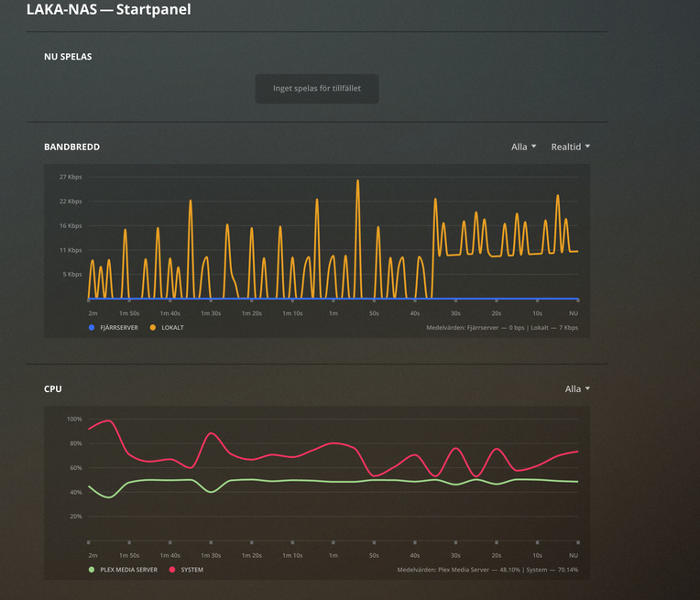The width and height of the screenshot is (700, 600).
Task: Click the NU marker on CPU timeline
Action: pyautogui.click(x=574, y=555)
